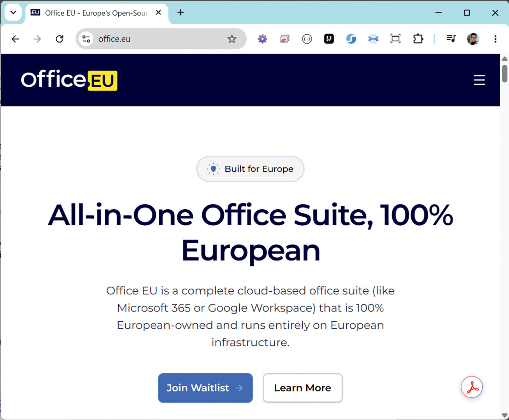Go forward to the next page

[x=37, y=39]
